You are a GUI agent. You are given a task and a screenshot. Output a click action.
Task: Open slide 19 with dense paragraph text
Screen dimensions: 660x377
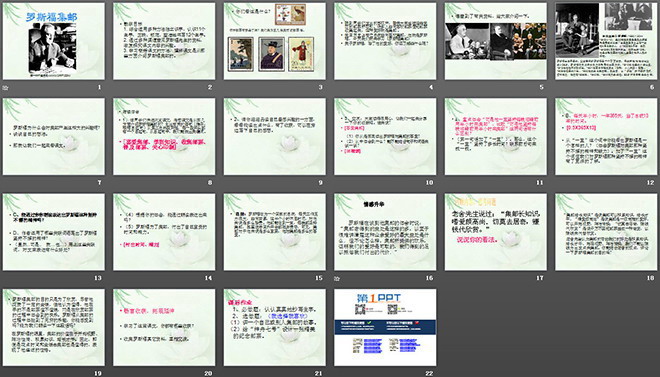pyautogui.click(x=54, y=327)
